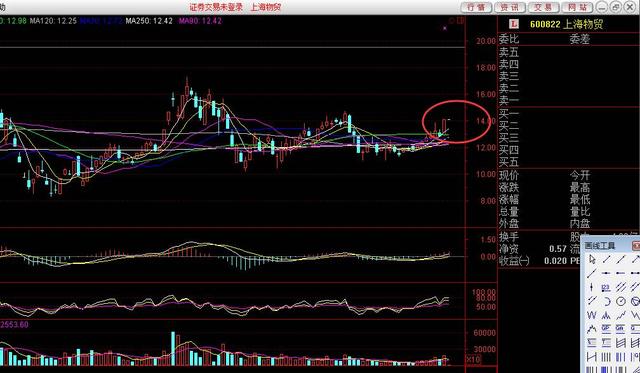The image size is (640, 373).
Task: Click the 2553.60 volume value label
Action: coord(15,325)
